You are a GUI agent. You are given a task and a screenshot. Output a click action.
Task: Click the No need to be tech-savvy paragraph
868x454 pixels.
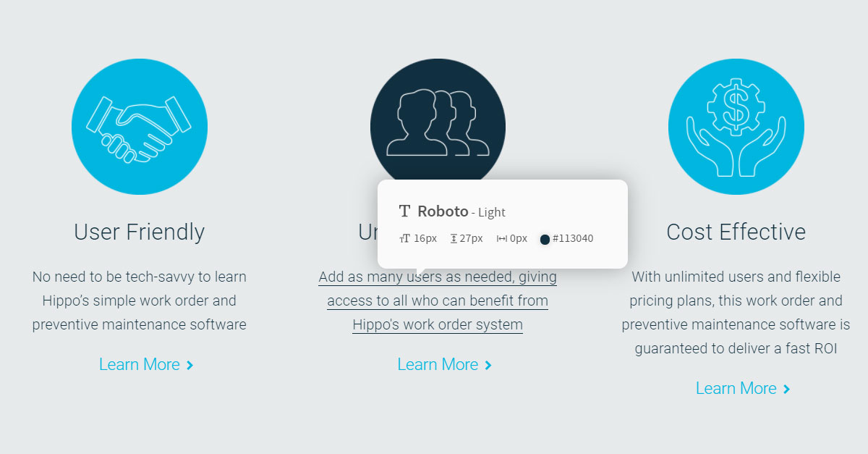(140, 300)
